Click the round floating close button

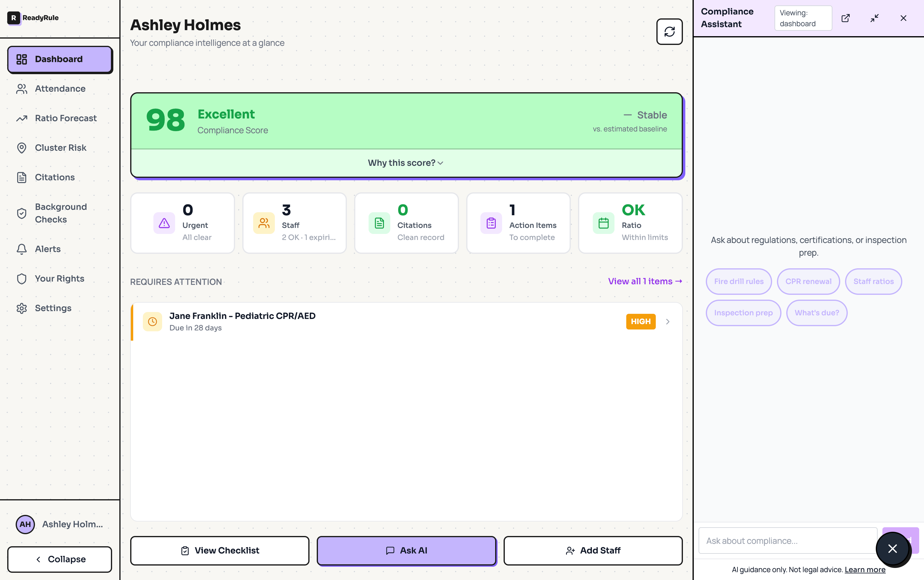tap(892, 549)
